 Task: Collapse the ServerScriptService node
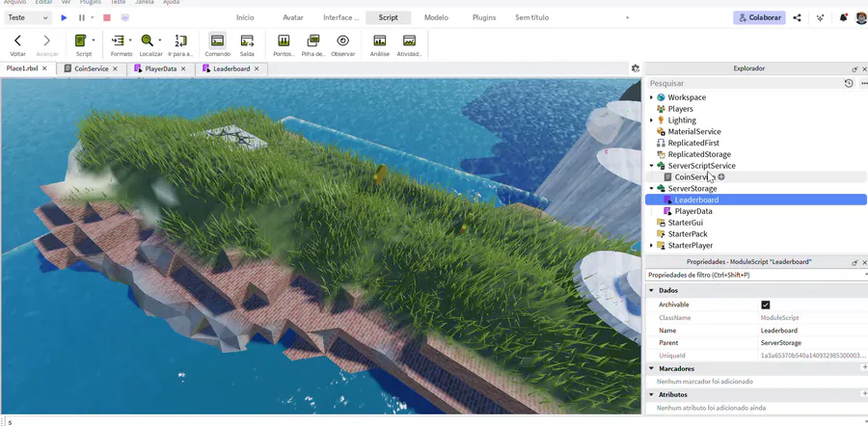point(651,166)
